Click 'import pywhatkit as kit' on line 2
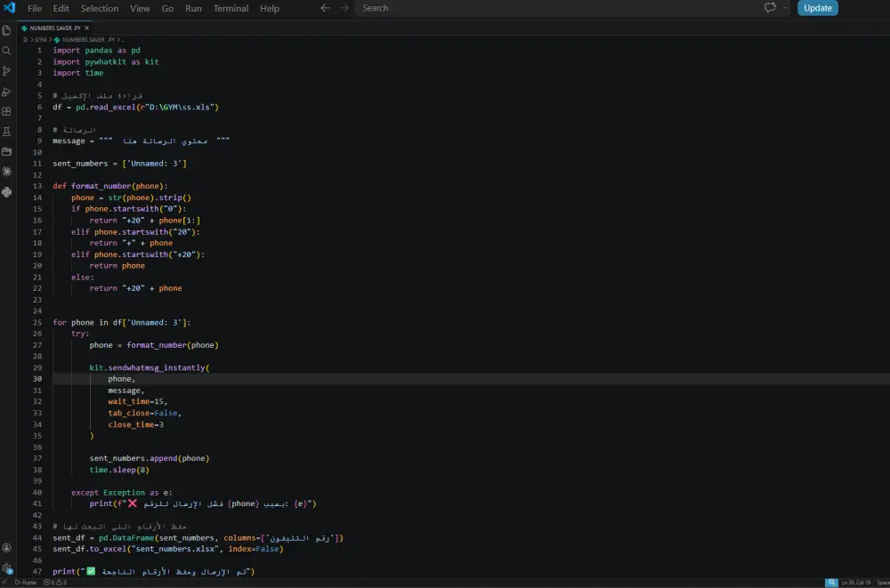 click(x=106, y=61)
